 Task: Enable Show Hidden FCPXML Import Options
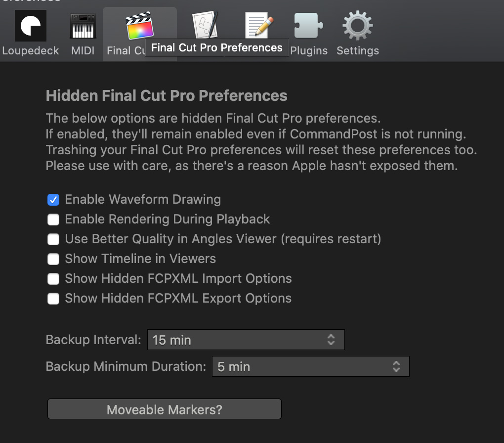click(x=53, y=279)
